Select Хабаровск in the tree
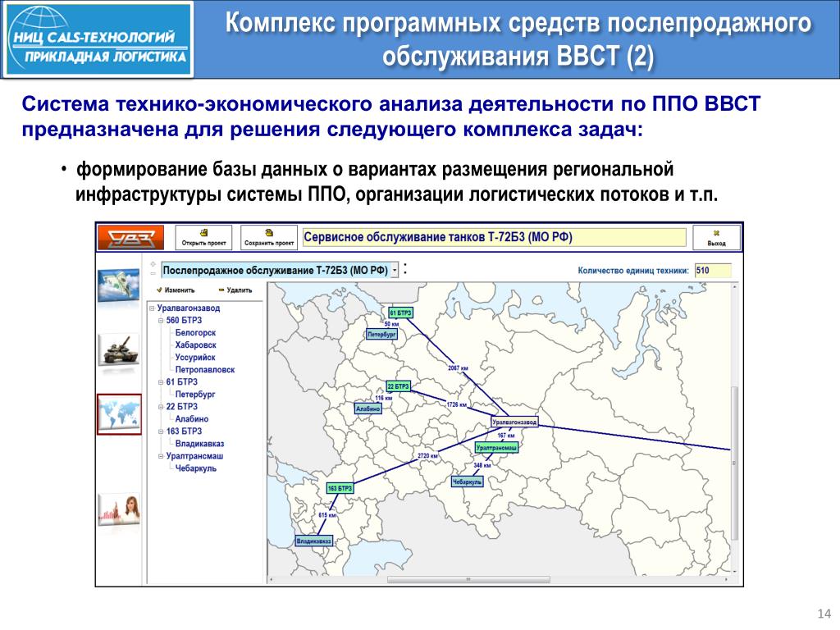This screenshot has width=840, height=630. tap(195, 345)
